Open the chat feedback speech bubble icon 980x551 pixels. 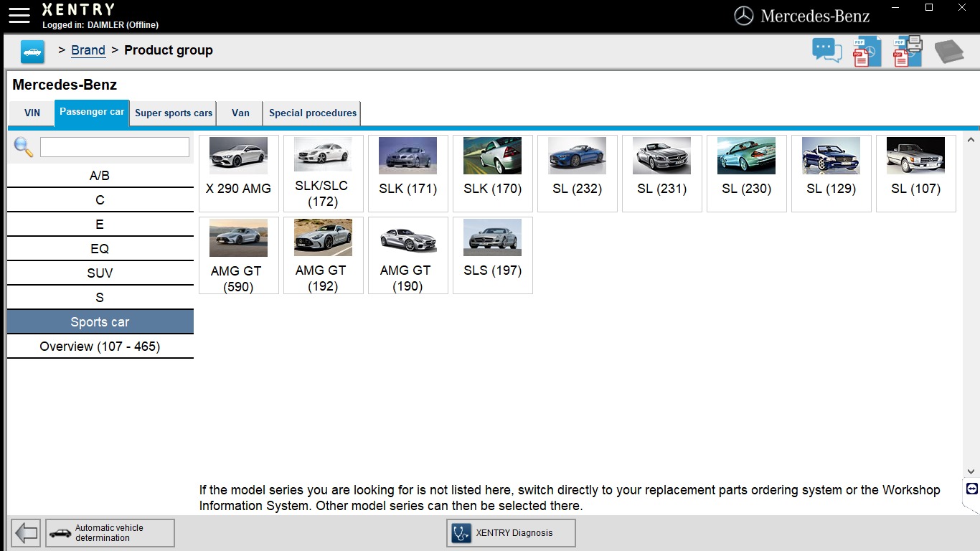pyautogui.click(x=826, y=51)
